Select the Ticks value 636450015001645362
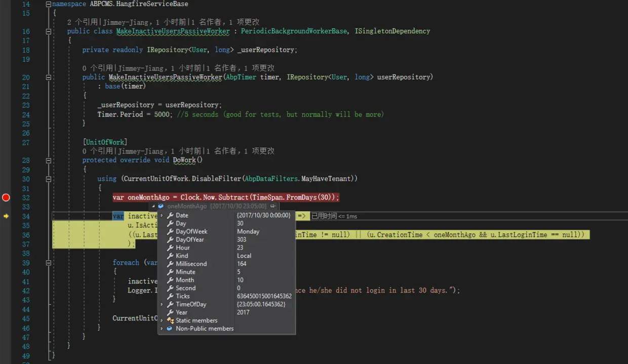Image resolution: width=628 pixels, height=364 pixels. point(264,296)
